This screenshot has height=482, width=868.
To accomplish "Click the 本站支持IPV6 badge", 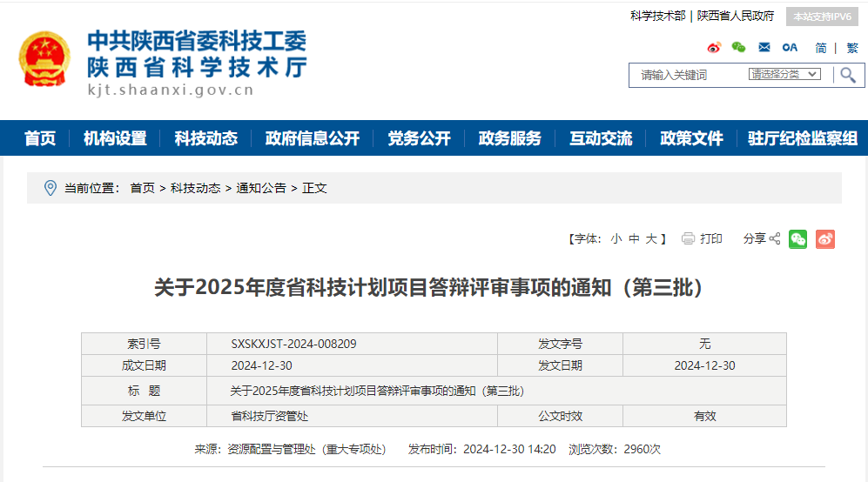I will tap(822, 17).
